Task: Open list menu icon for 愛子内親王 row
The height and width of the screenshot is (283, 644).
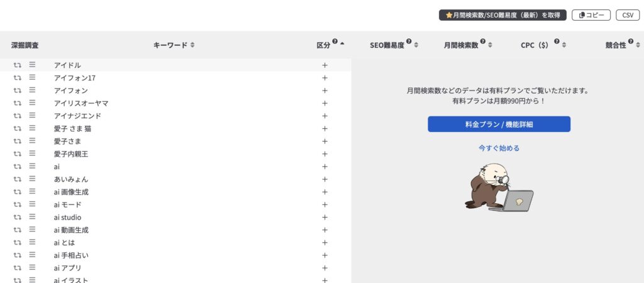Action: tap(32, 153)
